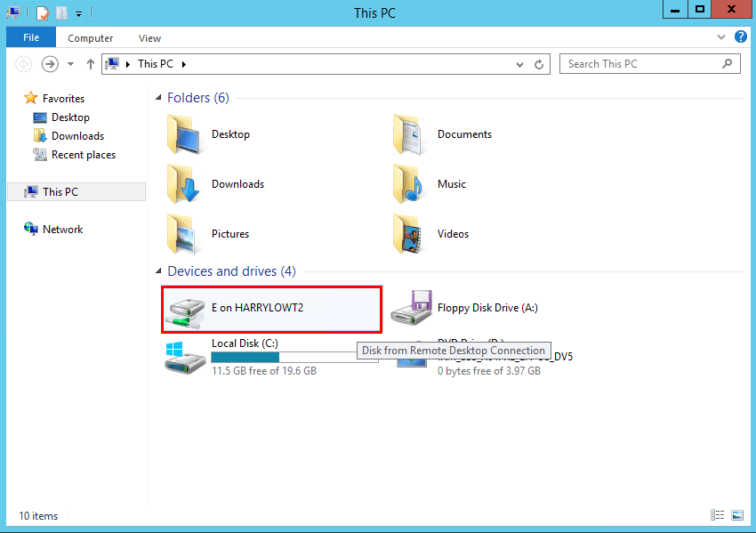Click the This PC icon in address bar
Image resolution: width=756 pixels, height=533 pixels.
[x=112, y=64]
